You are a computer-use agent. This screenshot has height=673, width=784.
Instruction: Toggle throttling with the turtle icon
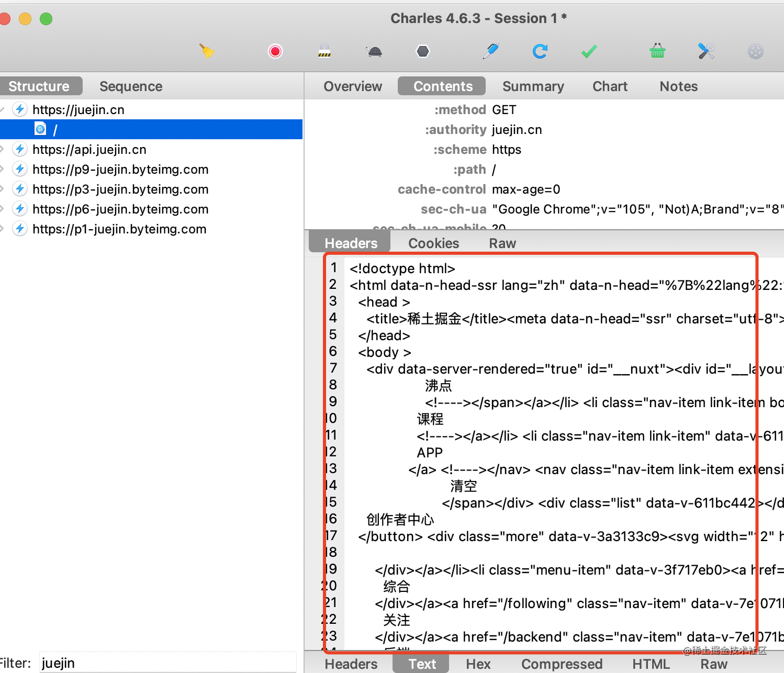(374, 51)
